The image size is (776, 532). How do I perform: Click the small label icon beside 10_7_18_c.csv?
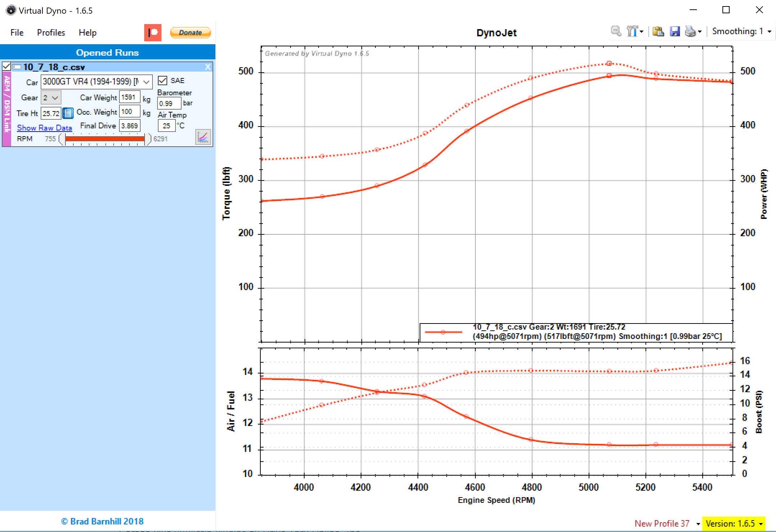(x=17, y=67)
